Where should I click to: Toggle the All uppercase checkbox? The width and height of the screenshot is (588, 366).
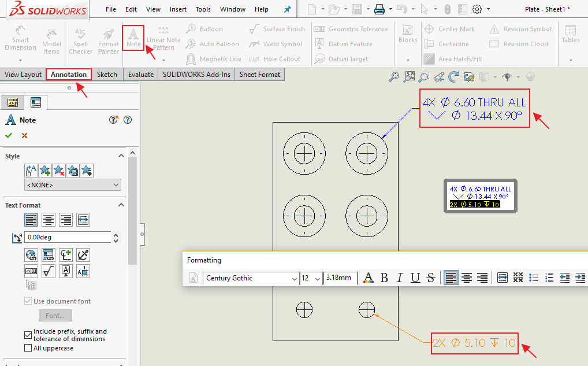28,347
